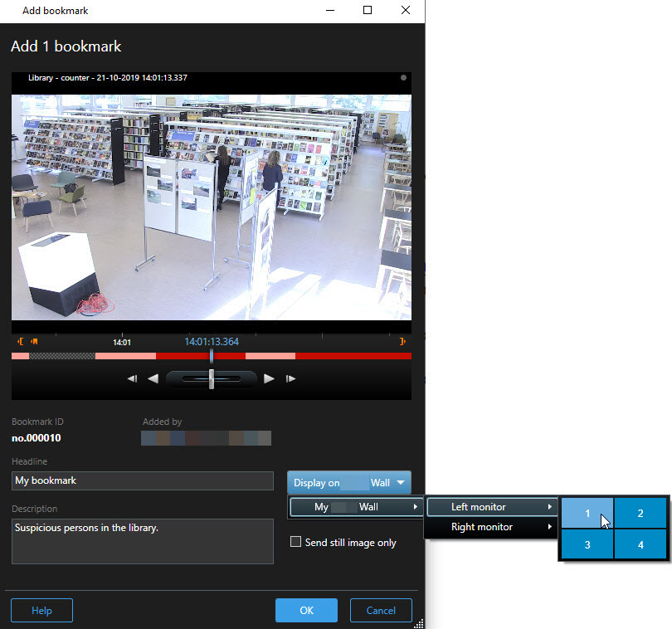Select Left monitor in the submenu
672x629 pixels.
(x=490, y=507)
